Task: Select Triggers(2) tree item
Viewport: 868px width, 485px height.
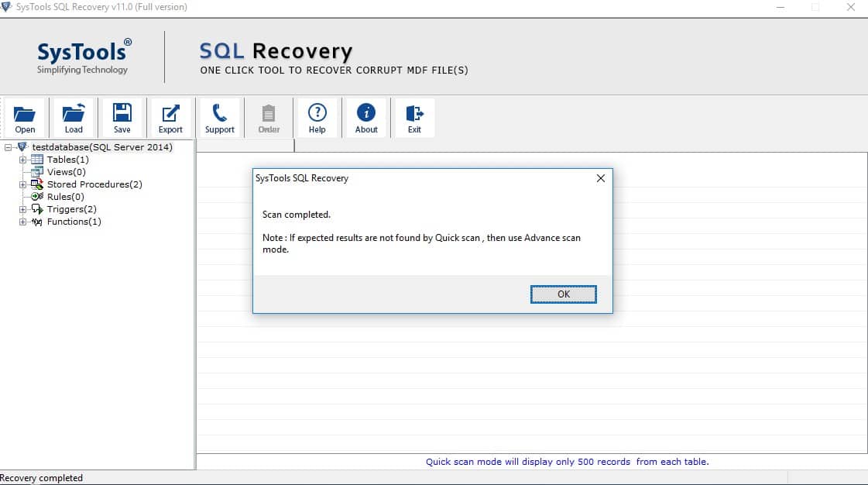Action: click(x=72, y=208)
